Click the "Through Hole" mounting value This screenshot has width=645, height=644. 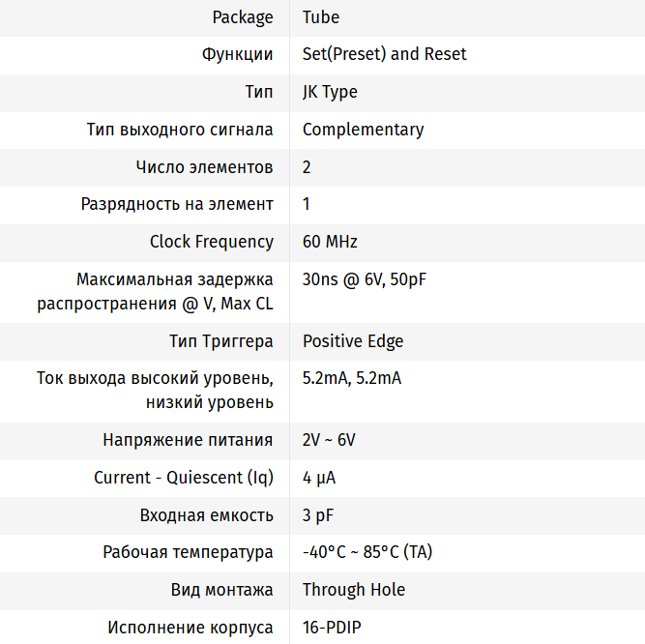point(354,590)
